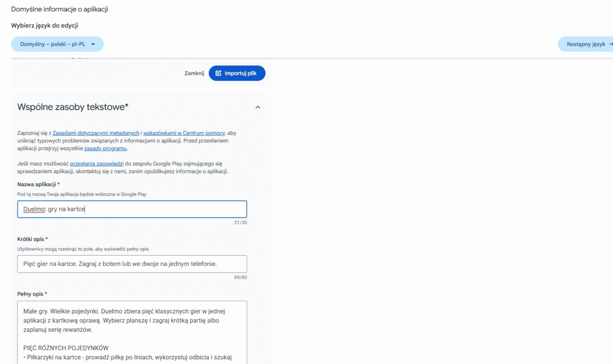613x364 pixels.
Task: Click the text Wybierz język do edycji
Action: (44, 26)
